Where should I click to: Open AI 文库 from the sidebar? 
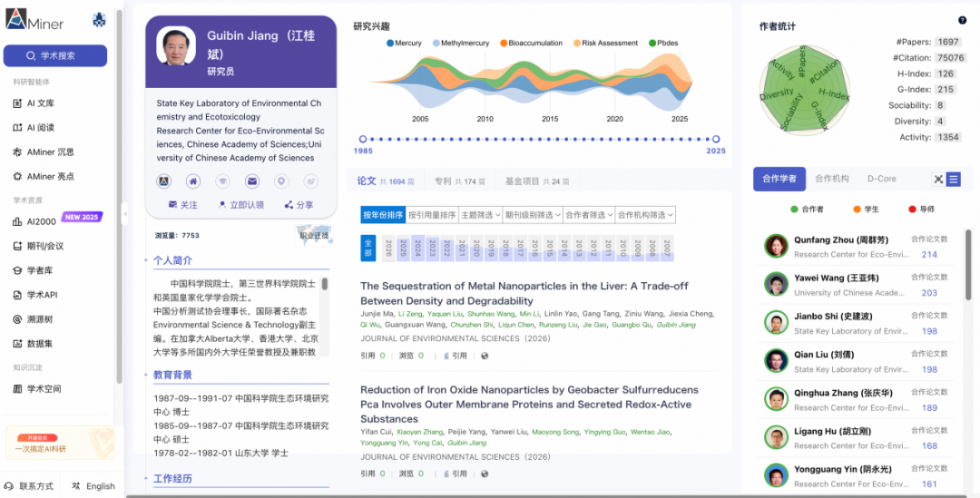[34, 103]
